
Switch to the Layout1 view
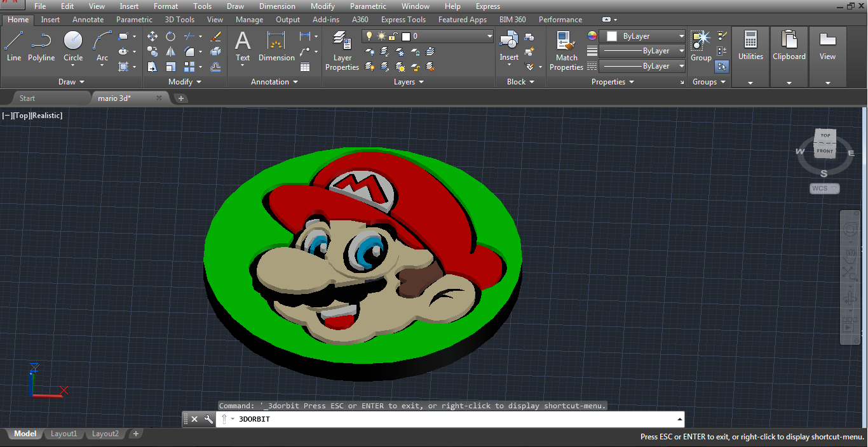(64, 433)
